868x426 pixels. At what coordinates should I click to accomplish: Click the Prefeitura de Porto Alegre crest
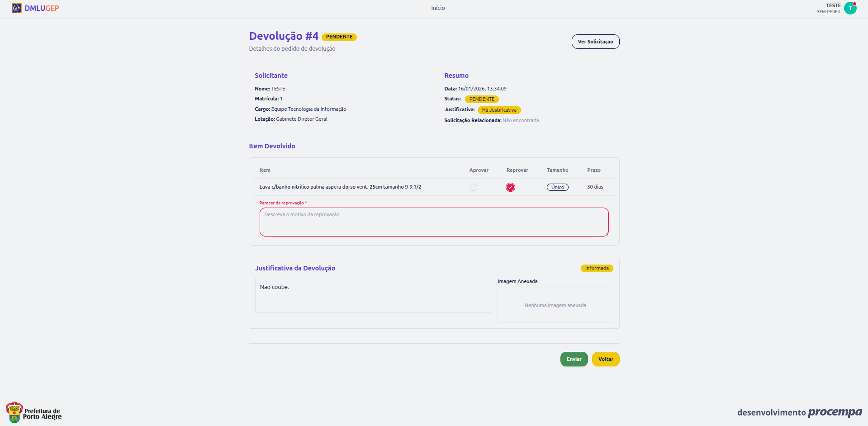[14, 412]
